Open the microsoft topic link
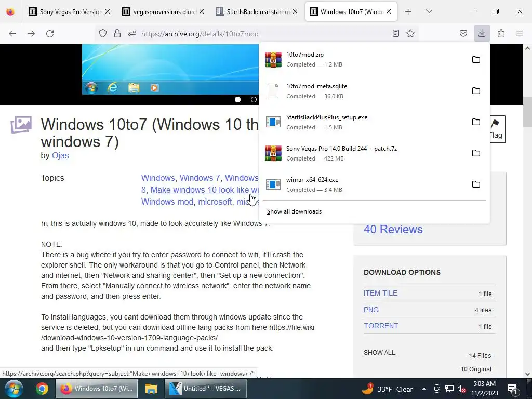 pyautogui.click(x=215, y=202)
